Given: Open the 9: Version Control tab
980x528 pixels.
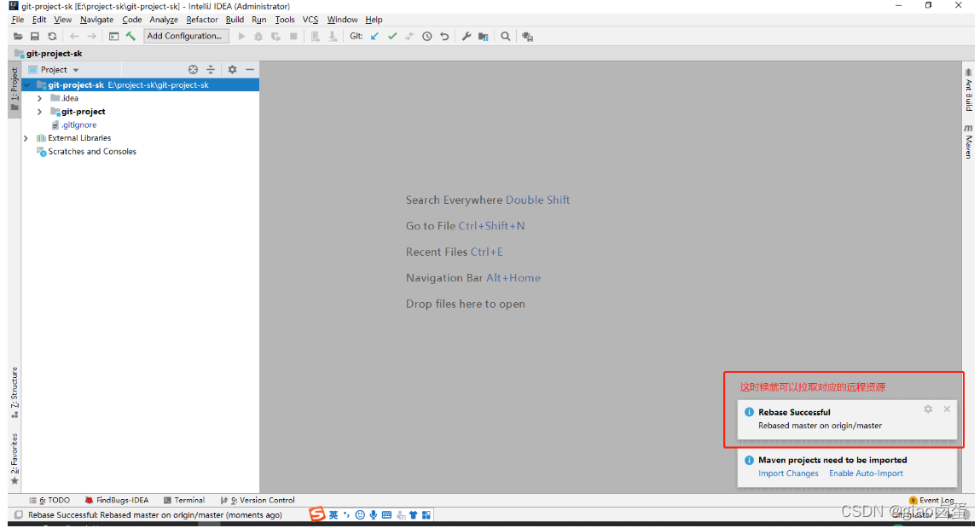Looking at the screenshot, I should tap(258, 500).
